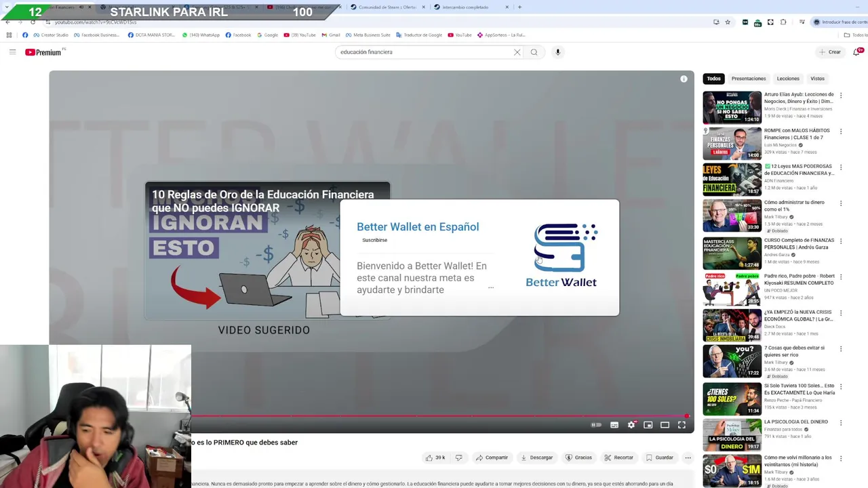Subscribe via Suscribirse in end card

pos(374,240)
